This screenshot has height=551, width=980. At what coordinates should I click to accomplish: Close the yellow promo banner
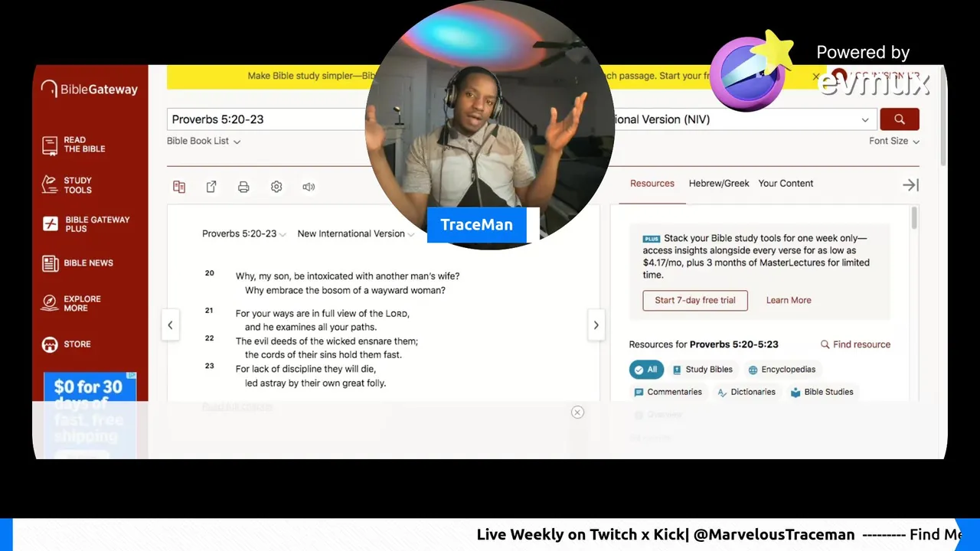816,77
